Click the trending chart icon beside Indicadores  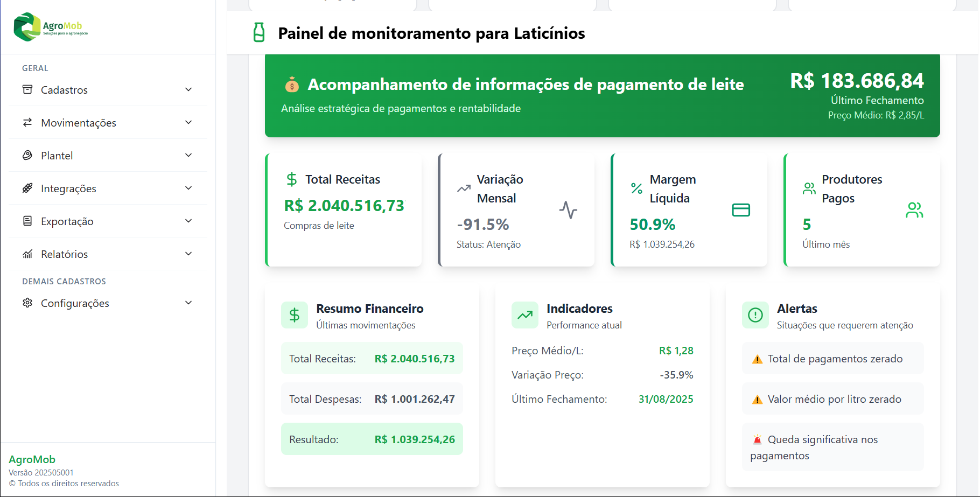(525, 315)
